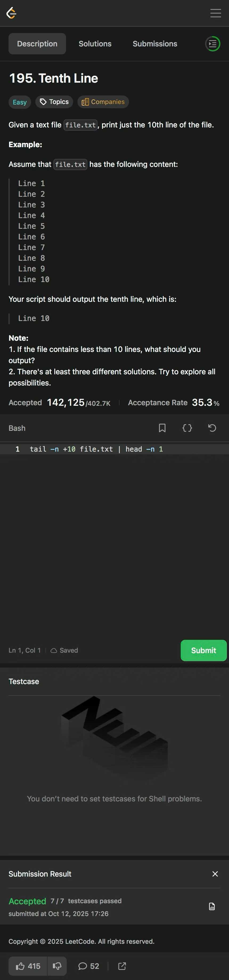This screenshot has width=229, height=980.
Task: Close the Submission Result panel
Action: [215, 874]
